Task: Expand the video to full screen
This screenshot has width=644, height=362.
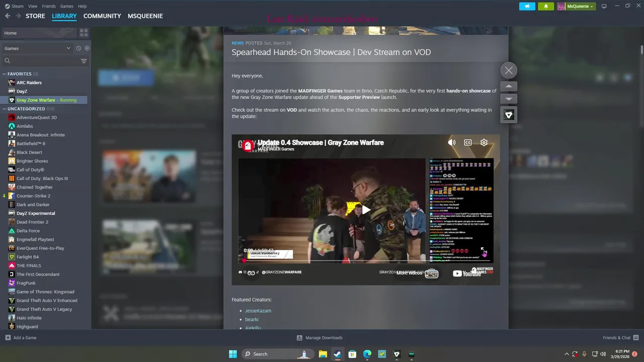Action: coord(483,250)
